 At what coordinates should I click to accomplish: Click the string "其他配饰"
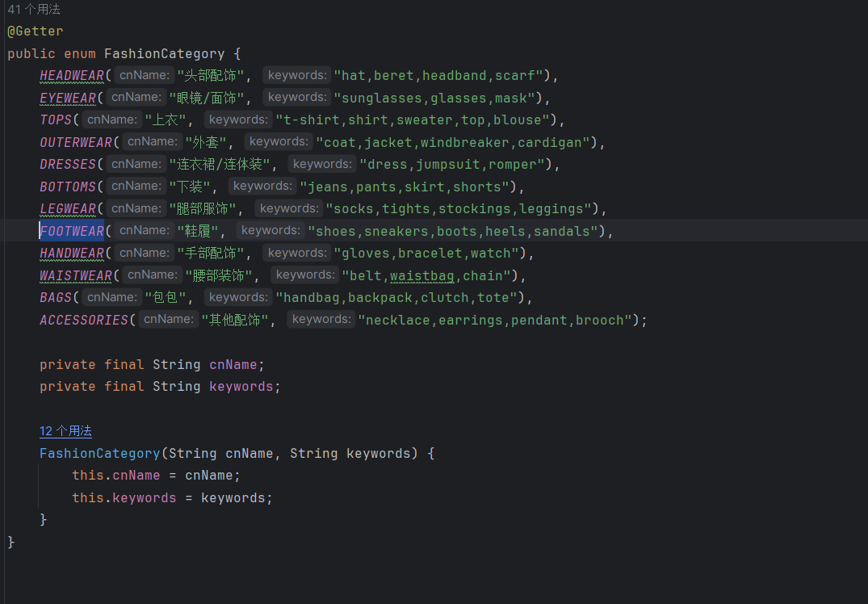[x=235, y=320]
